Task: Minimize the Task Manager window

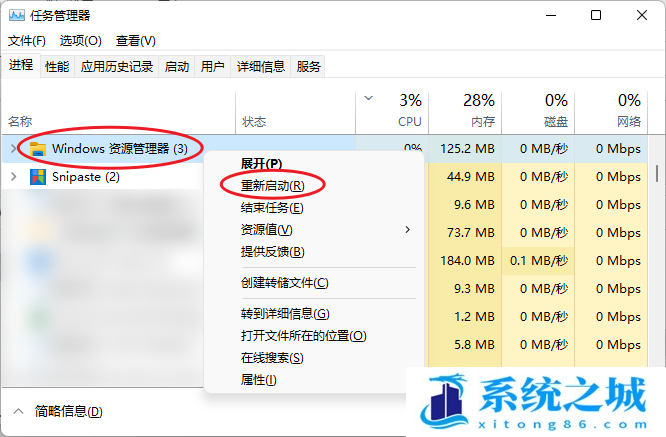Action: (551, 15)
